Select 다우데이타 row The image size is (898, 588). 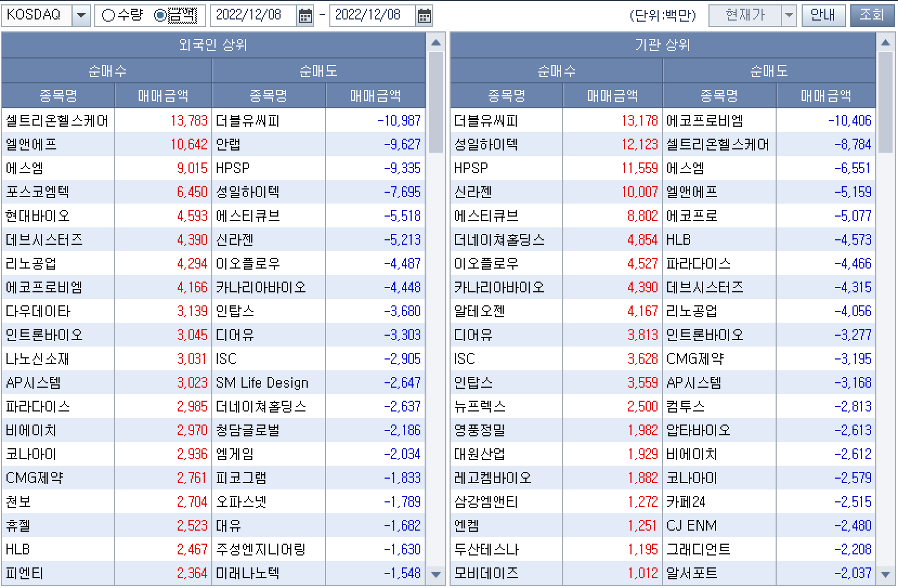point(58,311)
